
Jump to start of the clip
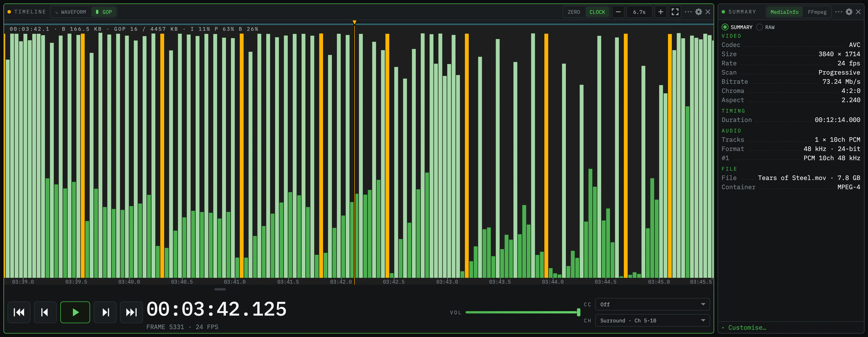(x=19, y=312)
